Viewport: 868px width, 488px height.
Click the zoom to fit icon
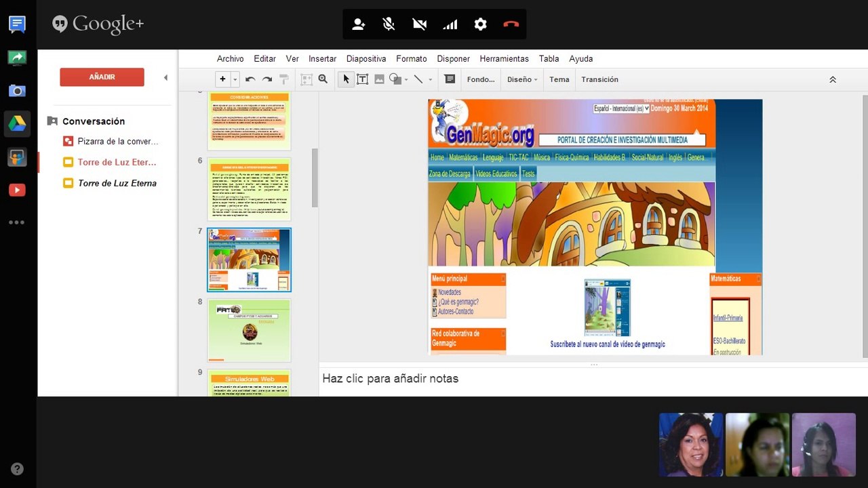pos(307,79)
